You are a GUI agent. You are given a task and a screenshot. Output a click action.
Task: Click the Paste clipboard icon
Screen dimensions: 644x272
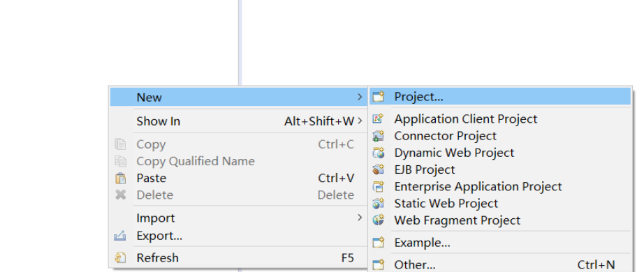(x=120, y=179)
